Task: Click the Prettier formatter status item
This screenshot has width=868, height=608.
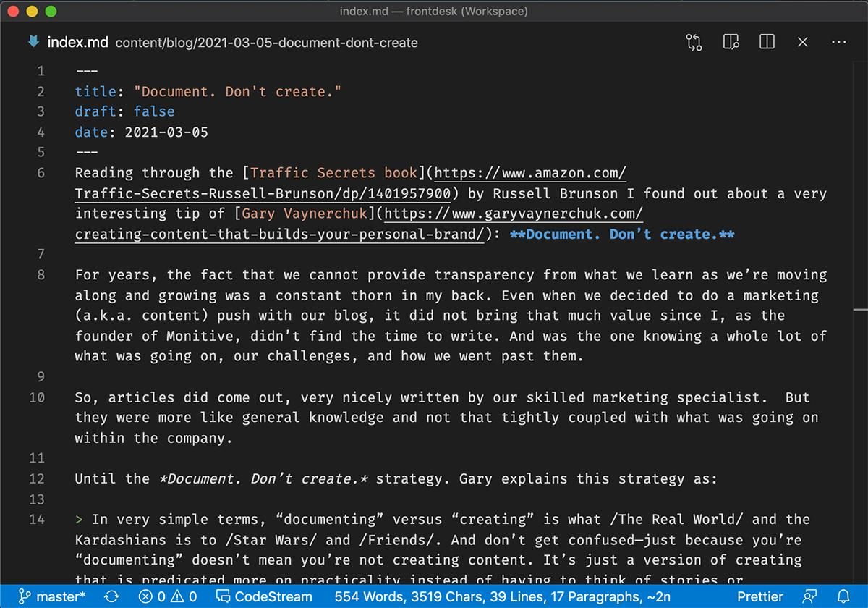Action: click(x=760, y=597)
